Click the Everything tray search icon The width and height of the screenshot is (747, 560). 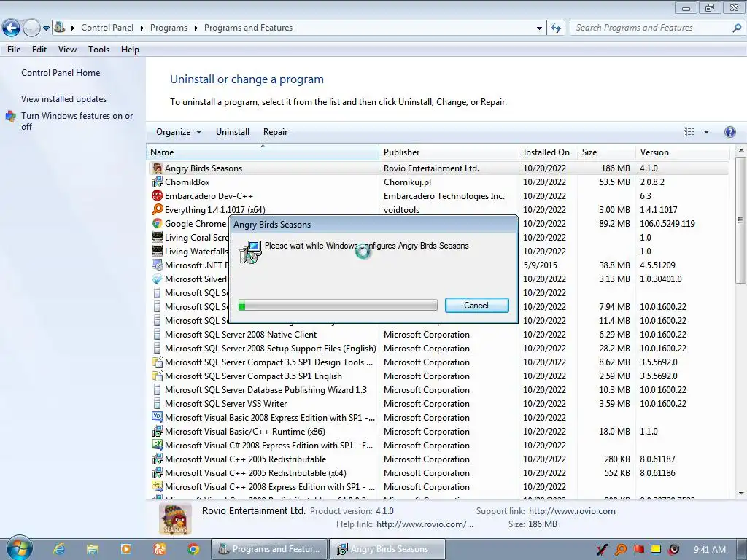click(x=621, y=550)
